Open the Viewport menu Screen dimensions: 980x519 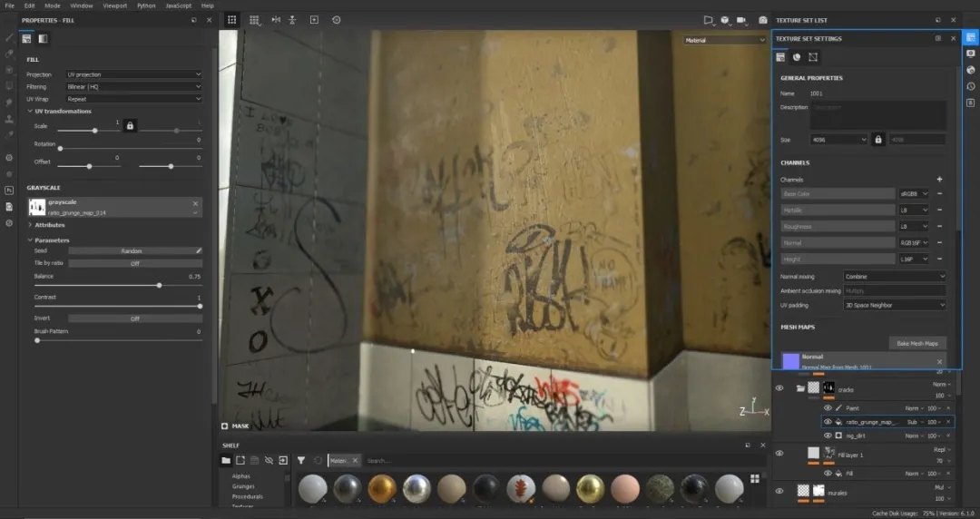point(115,5)
